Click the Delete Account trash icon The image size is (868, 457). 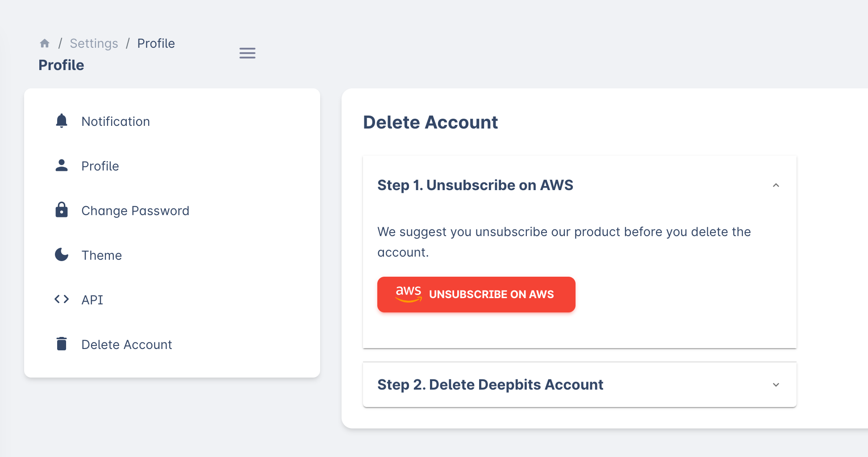point(62,344)
